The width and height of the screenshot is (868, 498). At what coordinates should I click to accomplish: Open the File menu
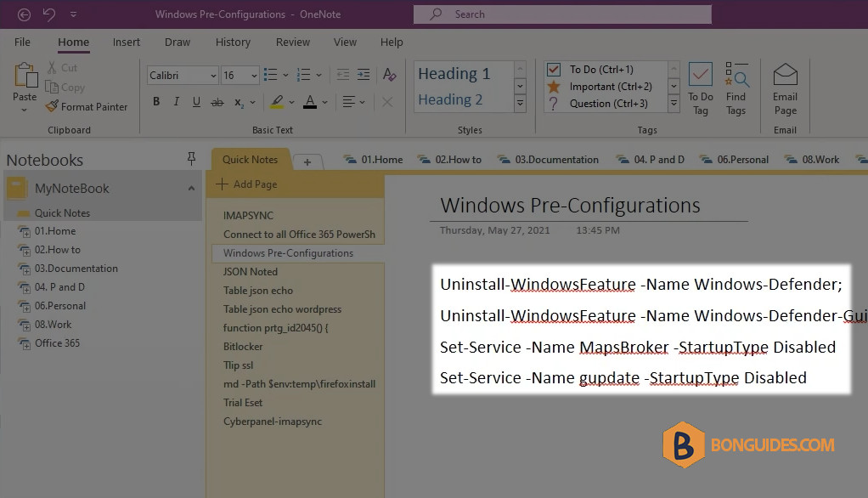[22, 42]
